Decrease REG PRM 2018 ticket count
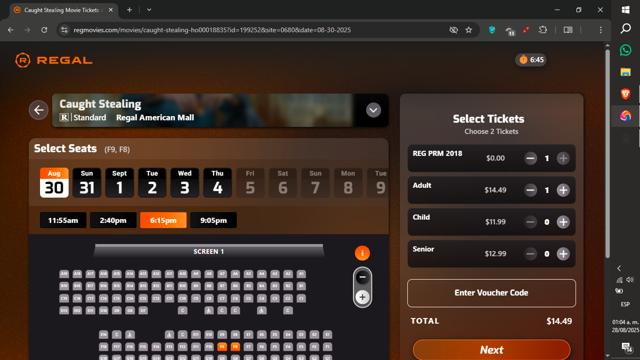The height and width of the screenshot is (360, 640). [531, 158]
